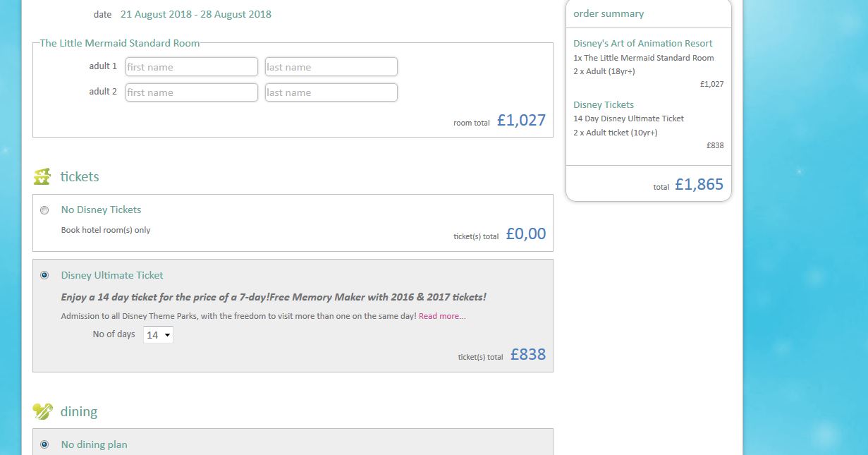Open the No of days dropdown

coord(158,335)
